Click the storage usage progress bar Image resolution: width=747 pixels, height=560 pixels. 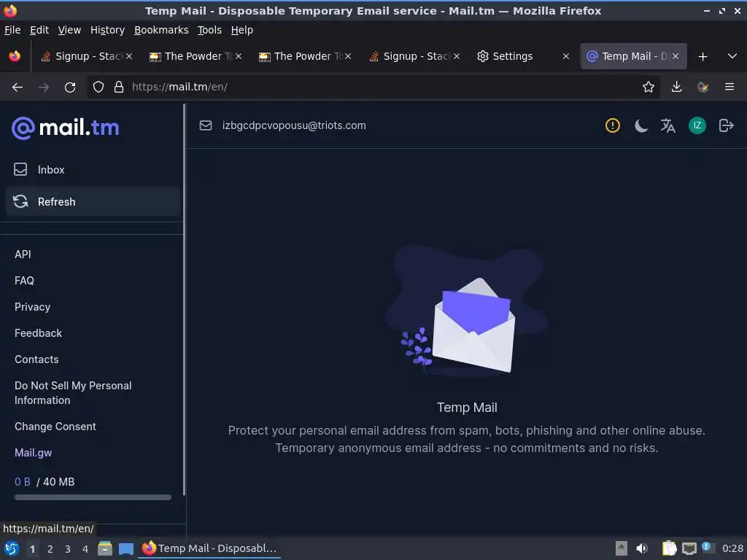coord(93,497)
